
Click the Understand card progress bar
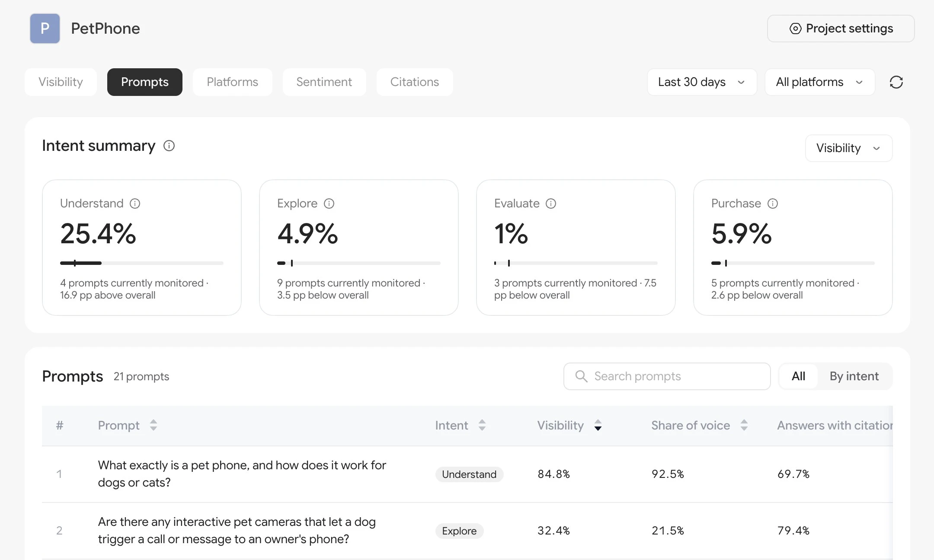click(x=142, y=263)
